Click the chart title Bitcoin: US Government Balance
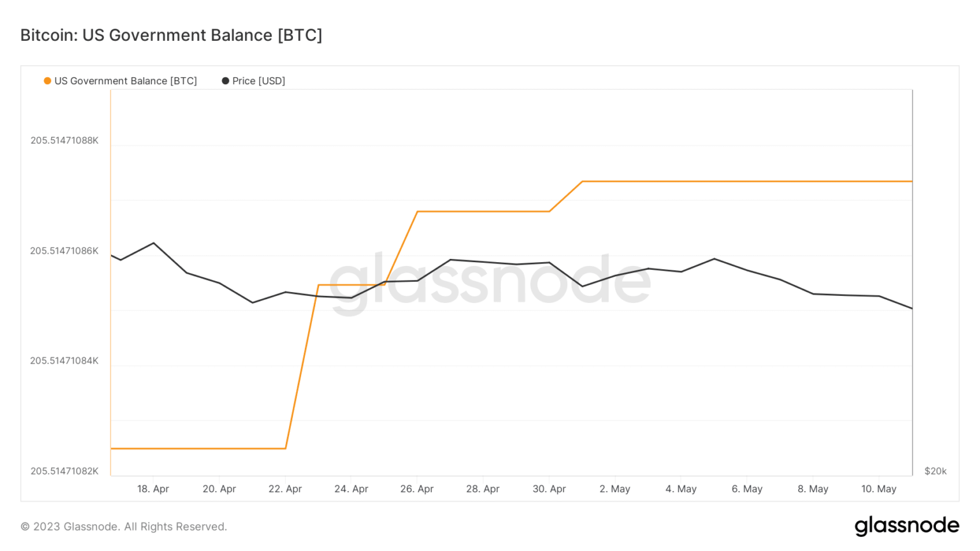The height and width of the screenshot is (551, 980). point(171,35)
